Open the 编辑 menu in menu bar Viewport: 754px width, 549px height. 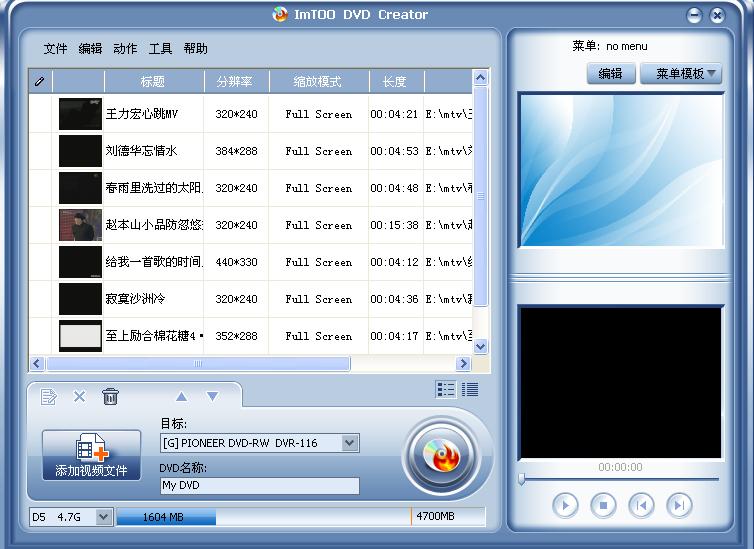click(90, 49)
